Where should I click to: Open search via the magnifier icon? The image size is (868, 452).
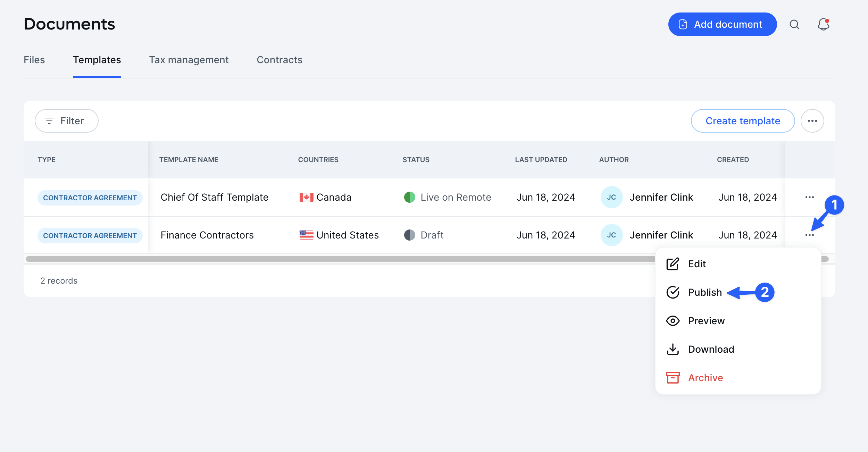point(794,24)
